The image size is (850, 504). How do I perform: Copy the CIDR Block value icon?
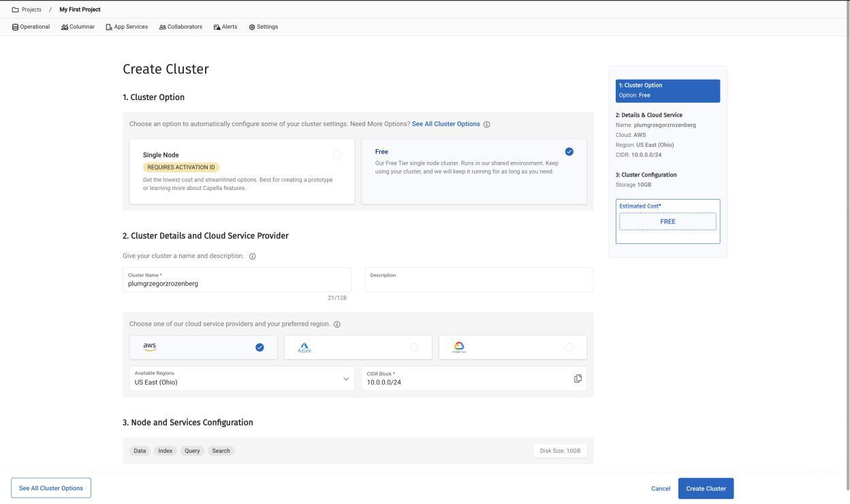pyautogui.click(x=578, y=379)
